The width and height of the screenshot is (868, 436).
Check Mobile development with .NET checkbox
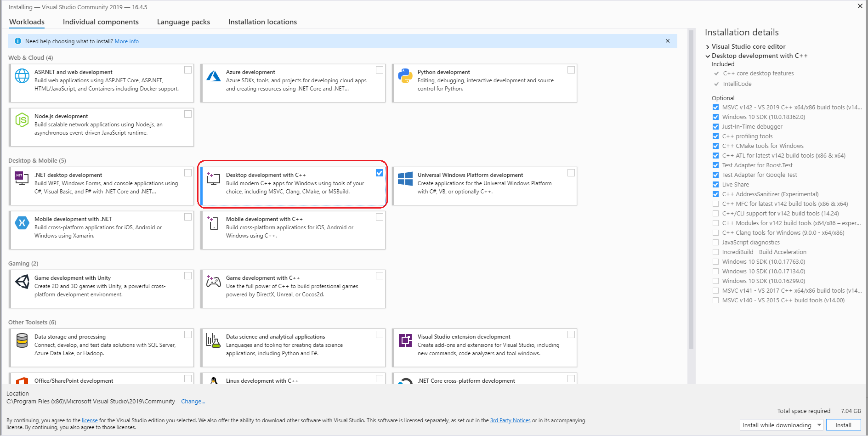click(x=188, y=217)
